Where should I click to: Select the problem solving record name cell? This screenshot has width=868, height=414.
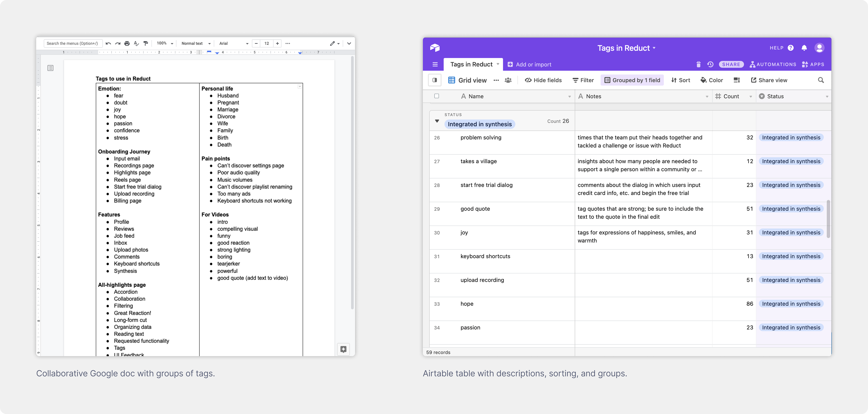[502, 143]
